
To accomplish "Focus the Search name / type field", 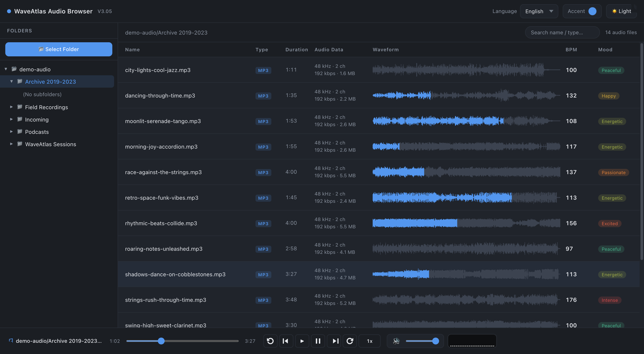I will (562, 33).
